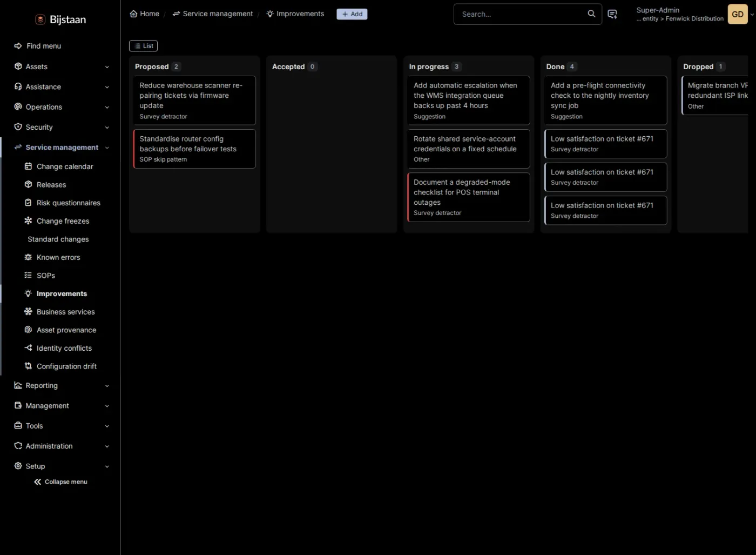756x555 pixels.
Task: Click the Configuration drift icon
Action: (29, 366)
